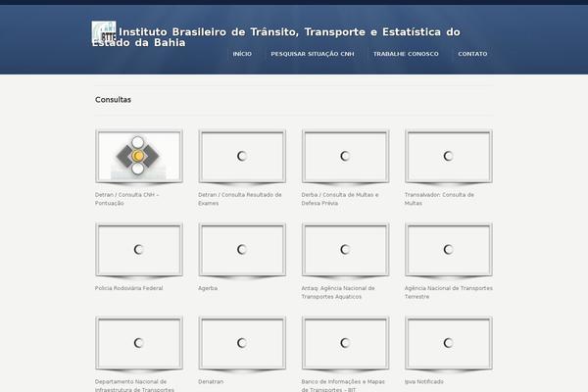Open Departamento Nacional de Infraestrutura de Transportes link
This screenshot has height=392, width=588.
(x=134, y=385)
